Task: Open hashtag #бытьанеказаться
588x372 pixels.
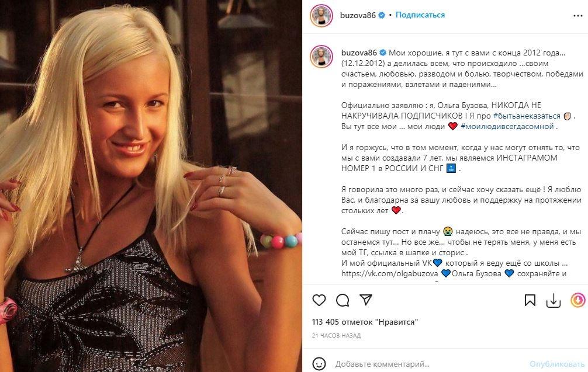Action: (527, 116)
